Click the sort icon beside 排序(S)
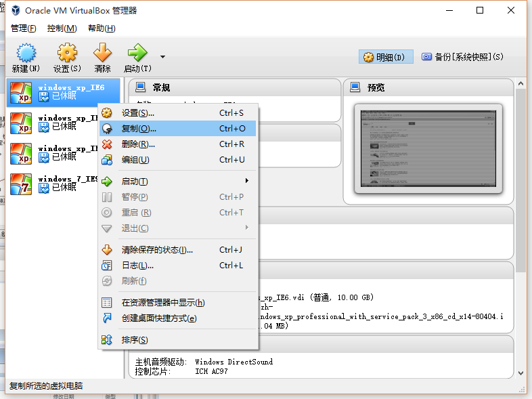The width and height of the screenshot is (532, 399). tap(107, 340)
